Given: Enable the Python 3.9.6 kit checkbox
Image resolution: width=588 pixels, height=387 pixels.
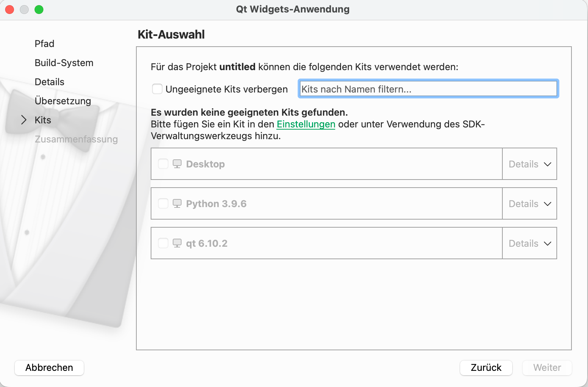Looking at the screenshot, I should pos(163,203).
